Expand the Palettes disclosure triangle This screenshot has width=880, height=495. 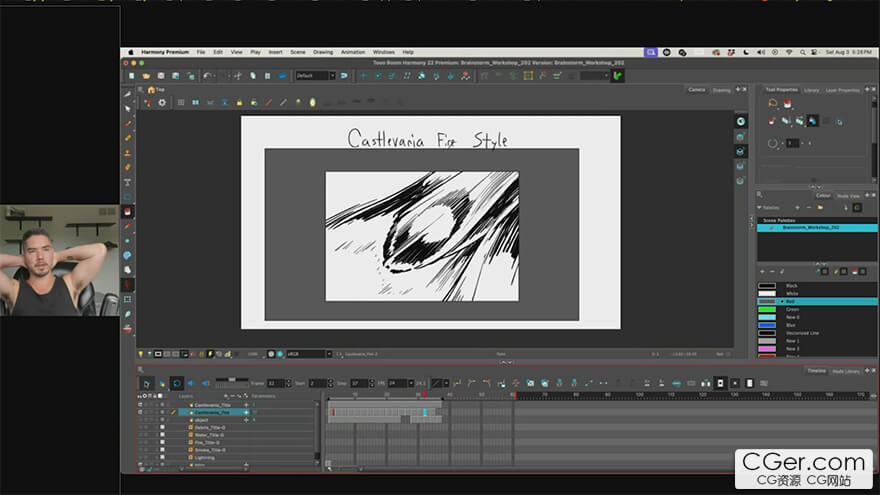759,208
